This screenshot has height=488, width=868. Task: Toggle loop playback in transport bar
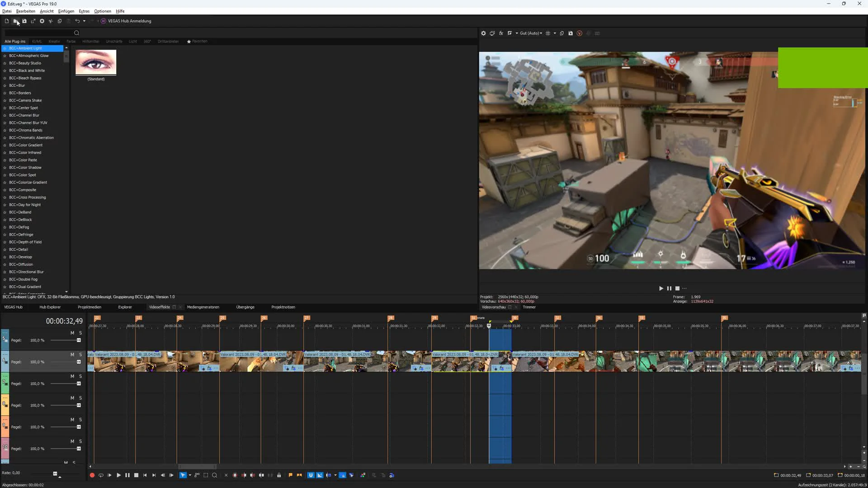101,475
